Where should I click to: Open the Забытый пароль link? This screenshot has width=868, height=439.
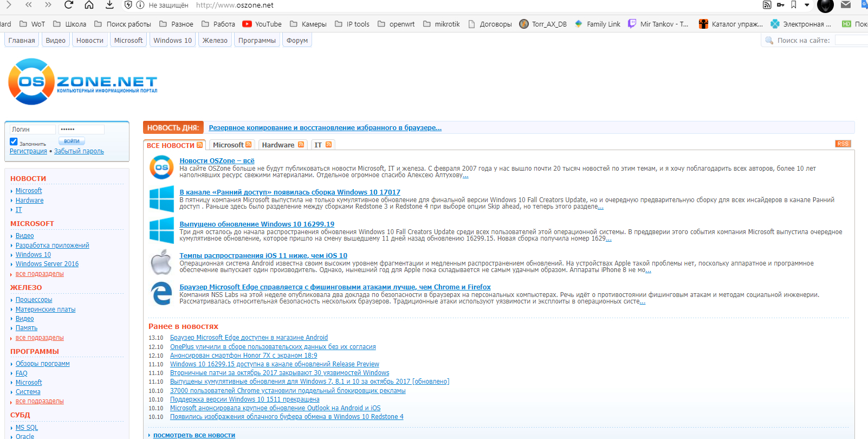tap(79, 151)
